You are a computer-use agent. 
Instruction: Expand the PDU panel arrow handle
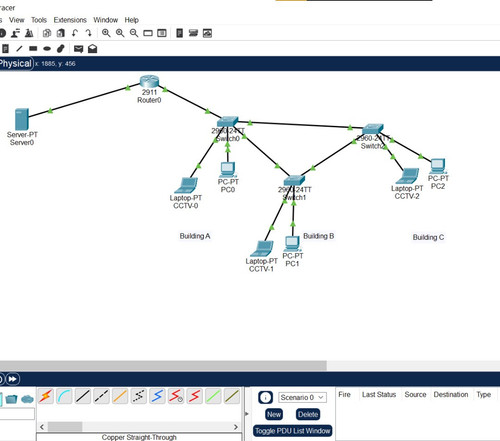click(247, 414)
